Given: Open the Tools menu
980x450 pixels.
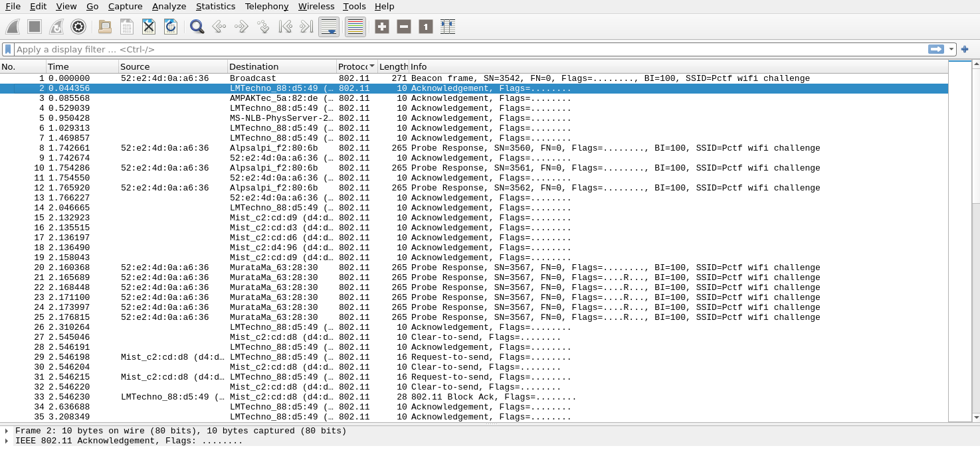Looking at the screenshot, I should coord(354,6).
